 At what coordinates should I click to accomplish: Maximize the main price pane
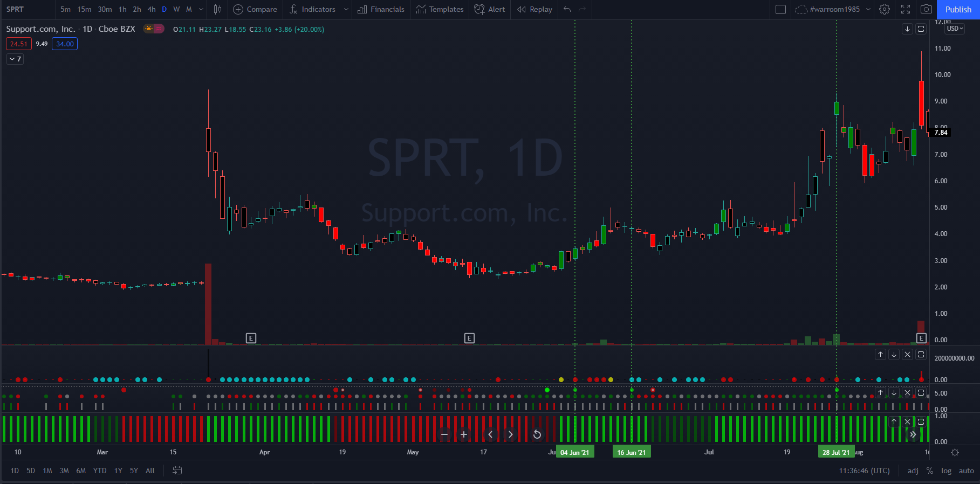[x=921, y=29]
